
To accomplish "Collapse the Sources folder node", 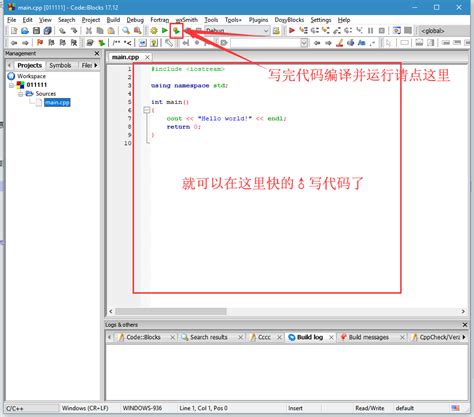I will (x=21, y=94).
